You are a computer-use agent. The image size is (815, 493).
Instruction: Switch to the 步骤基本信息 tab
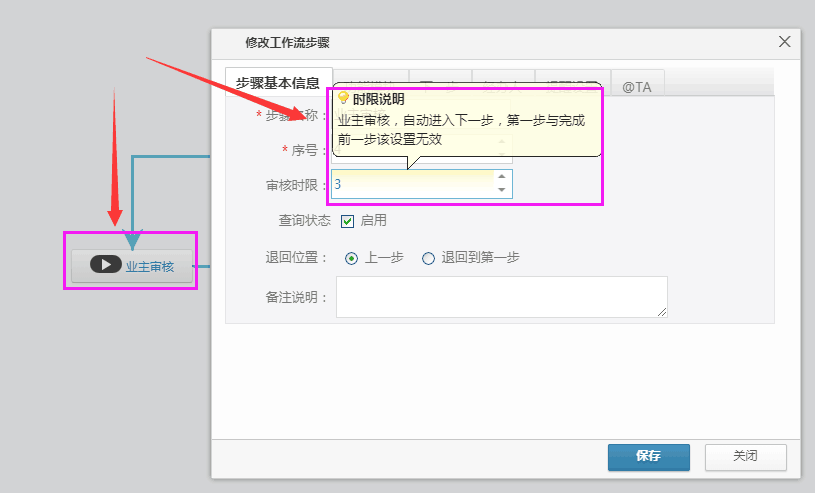(279, 84)
